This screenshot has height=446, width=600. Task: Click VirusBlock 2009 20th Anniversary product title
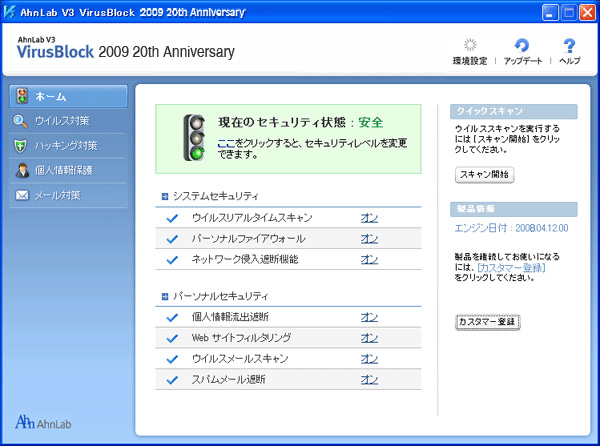(x=126, y=52)
